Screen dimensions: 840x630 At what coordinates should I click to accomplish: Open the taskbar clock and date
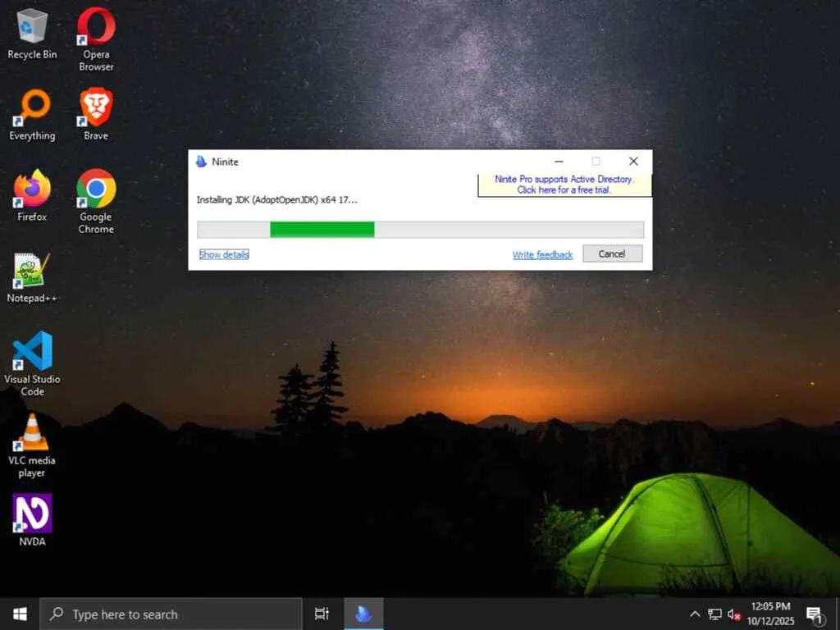click(770, 614)
